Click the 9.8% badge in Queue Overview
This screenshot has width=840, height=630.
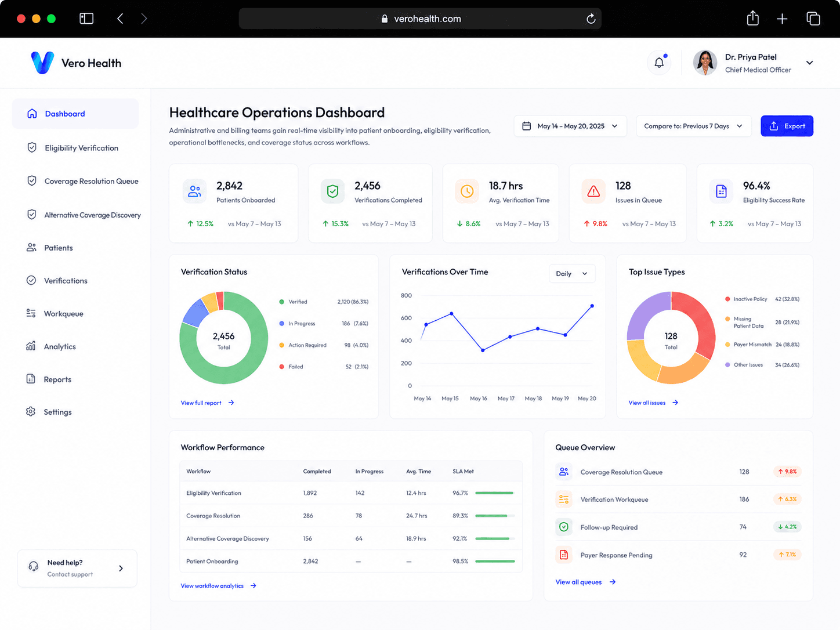(787, 472)
